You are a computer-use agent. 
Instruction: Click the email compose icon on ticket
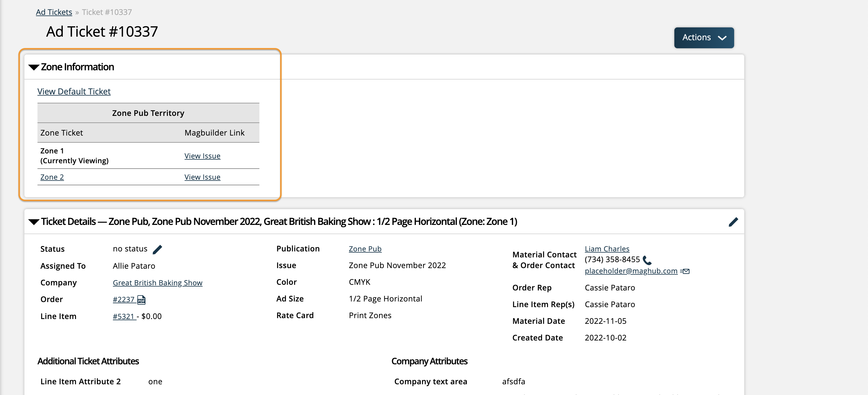pos(685,271)
